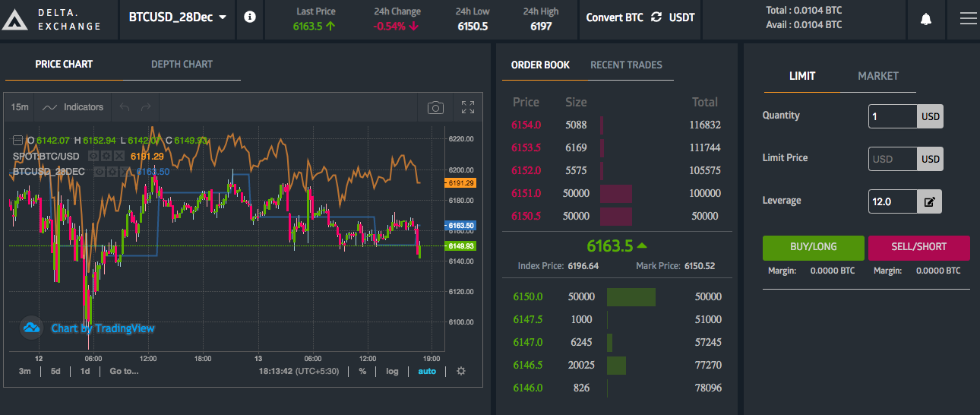Image resolution: width=980 pixels, height=415 pixels.
Task: Click the orange 6191.29 price axis label
Action: pos(460,183)
